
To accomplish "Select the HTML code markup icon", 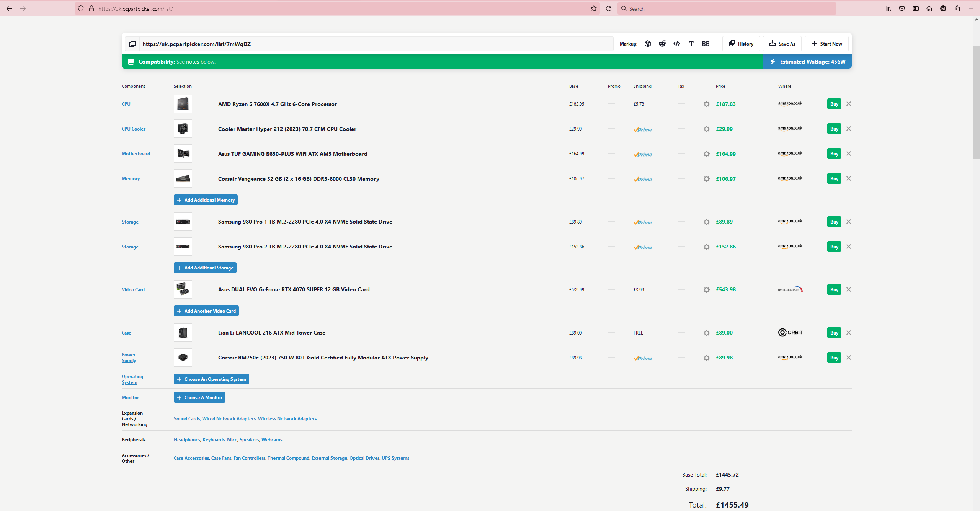I will (x=677, y=44).
